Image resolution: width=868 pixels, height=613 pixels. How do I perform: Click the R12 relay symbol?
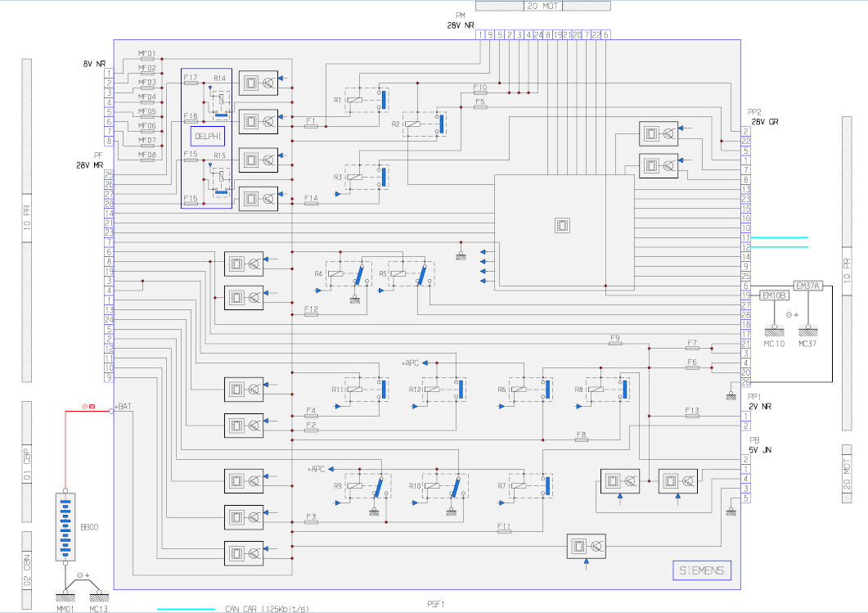point(444,390)
